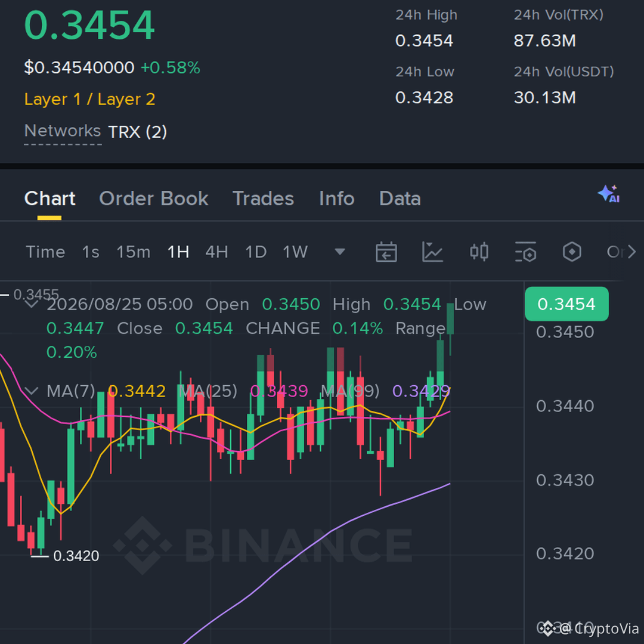This screenshot has height=644, width=644.
Task: Click the 24h Low value 0.3428
Action: point(425,98)
